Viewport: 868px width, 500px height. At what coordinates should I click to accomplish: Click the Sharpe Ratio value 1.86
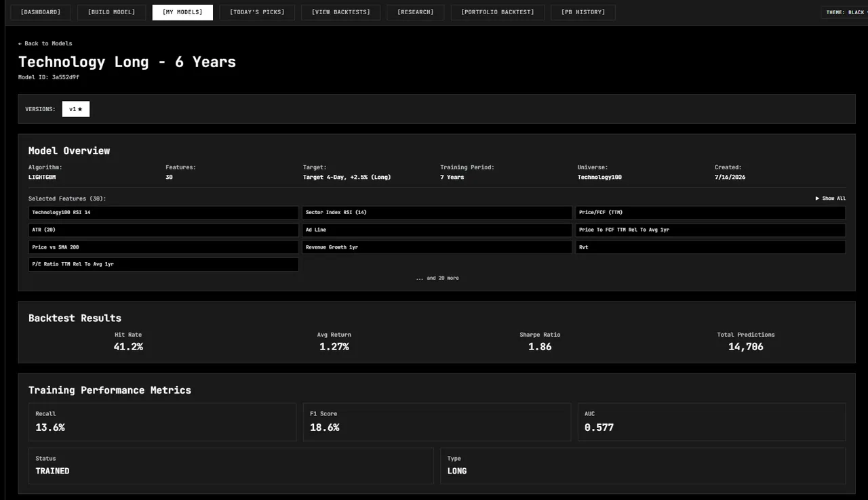540,346
